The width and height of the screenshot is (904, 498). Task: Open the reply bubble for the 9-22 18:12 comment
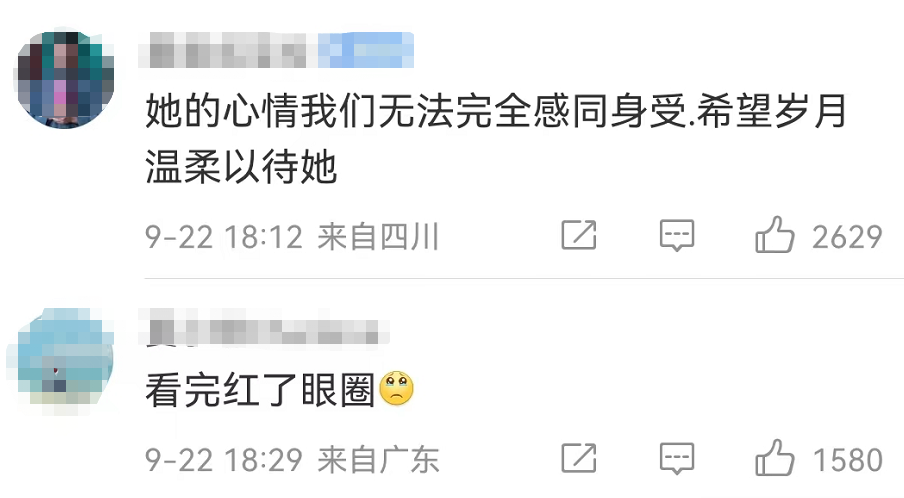coord(677,235)
